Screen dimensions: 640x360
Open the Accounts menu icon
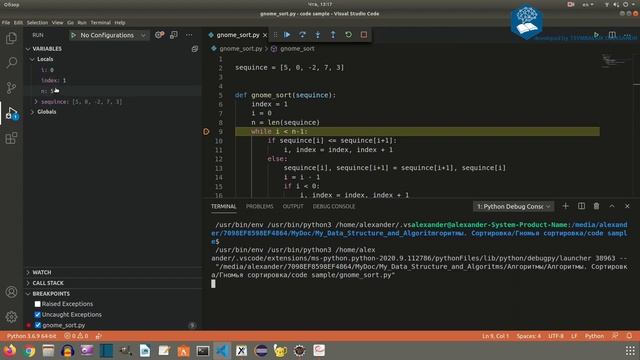click(x=11, y=292)
